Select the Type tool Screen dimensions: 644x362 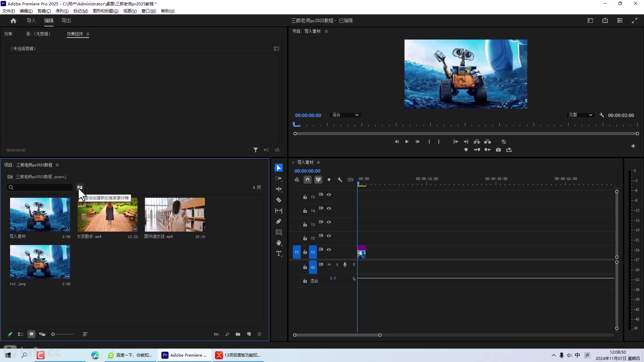tap(279, 253)
